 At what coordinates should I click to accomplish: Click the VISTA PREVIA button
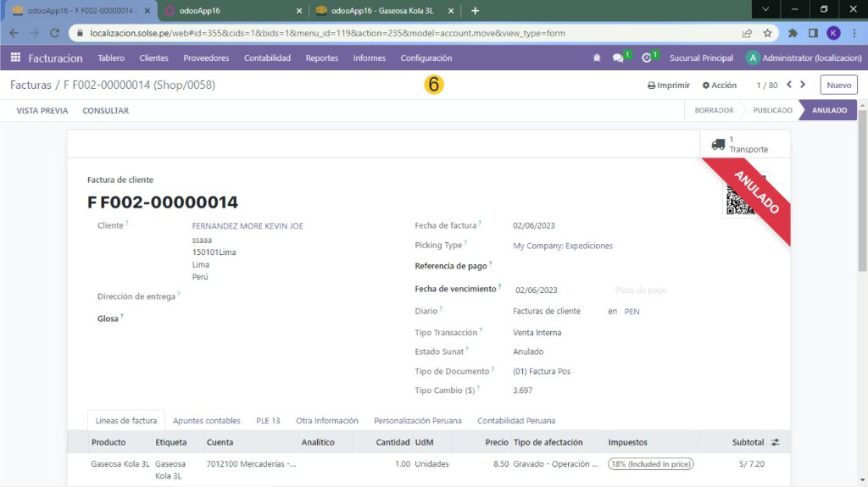click(42, 111)
